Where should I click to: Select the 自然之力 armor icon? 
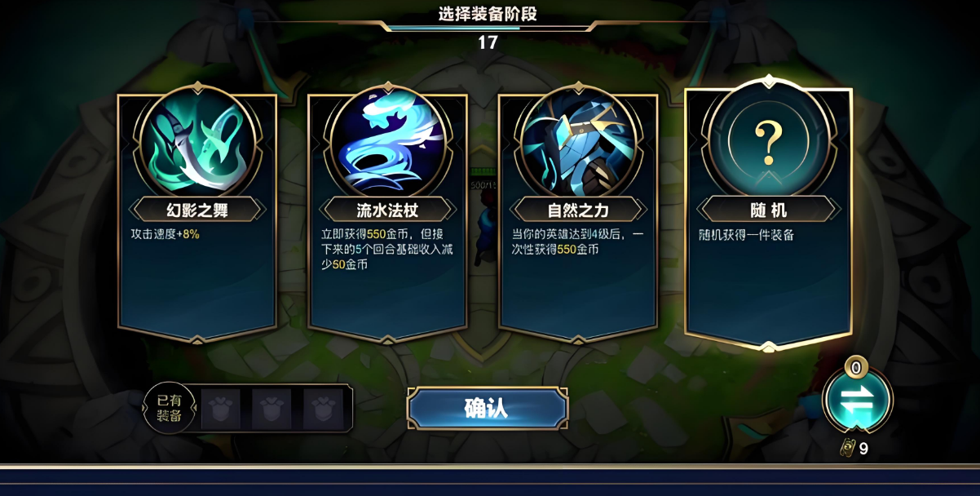[578, 141]
